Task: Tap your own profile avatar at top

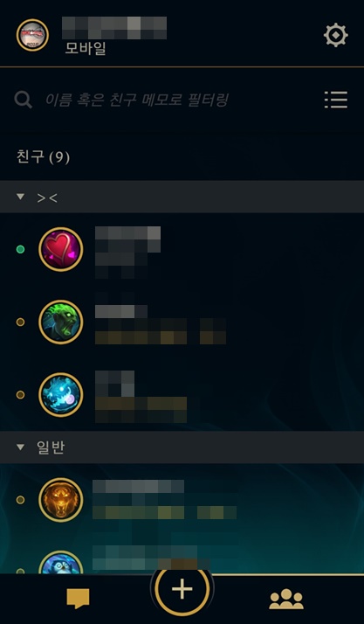Action: tap(32, 35)
